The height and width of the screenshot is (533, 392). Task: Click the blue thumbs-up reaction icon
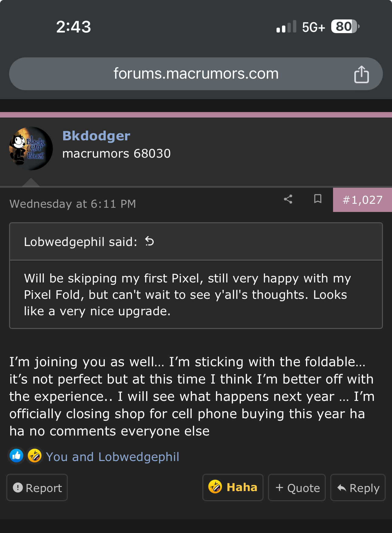[x=16, y=456]
